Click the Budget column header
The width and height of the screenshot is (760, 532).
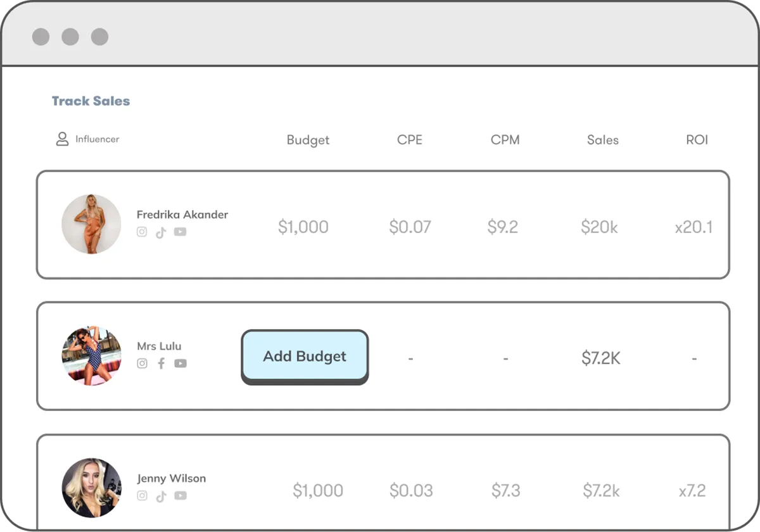coord(308,140)
